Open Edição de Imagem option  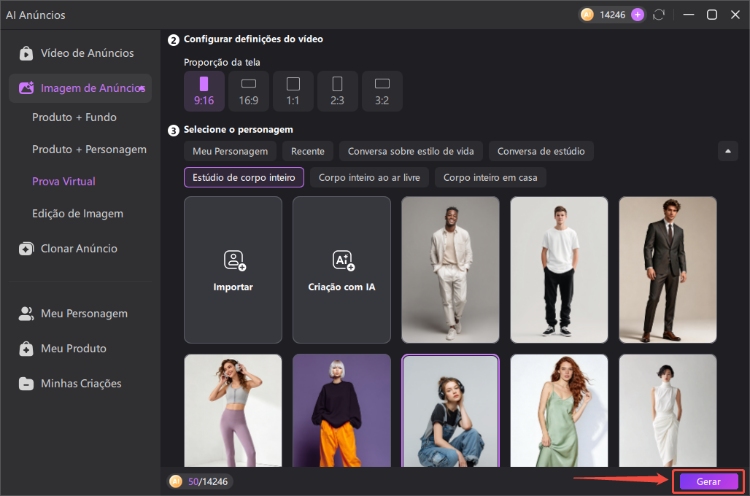(77, 213)
